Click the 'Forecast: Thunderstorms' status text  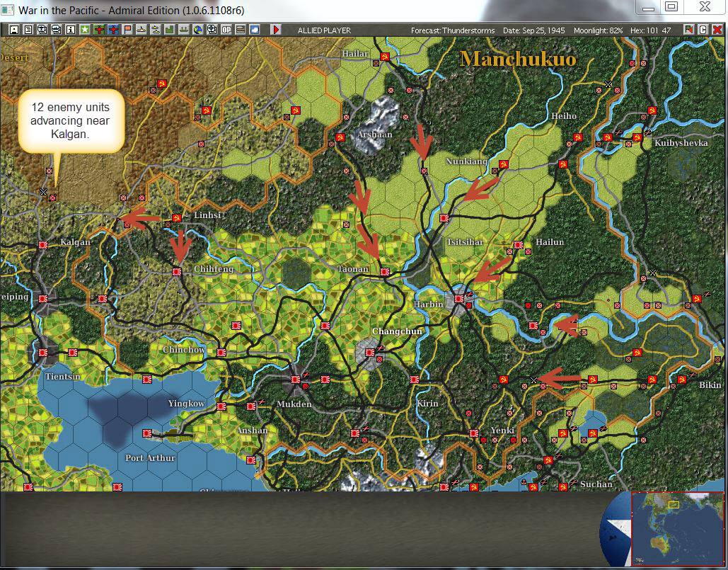point(453,30)
